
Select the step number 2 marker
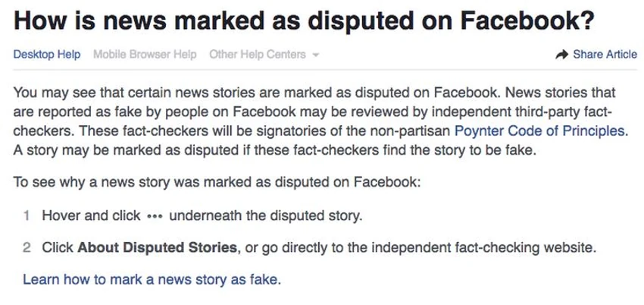[27, 248]
